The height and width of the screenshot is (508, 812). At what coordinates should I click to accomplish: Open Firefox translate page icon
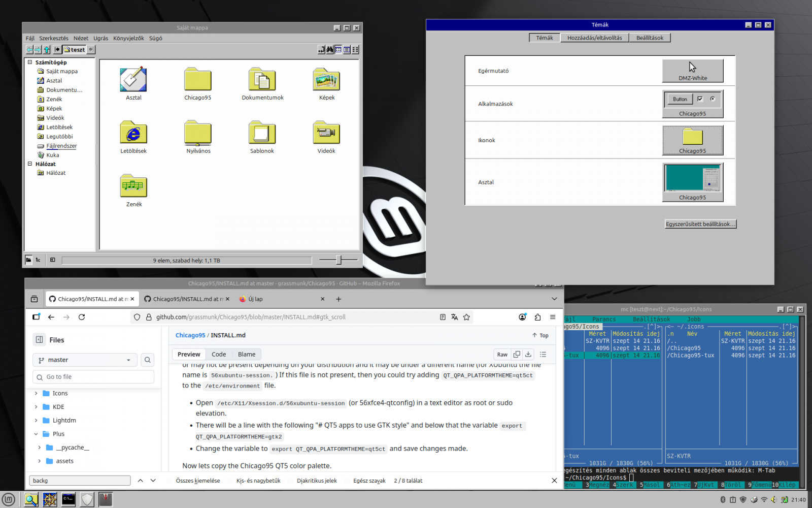(x=455, y=317)
